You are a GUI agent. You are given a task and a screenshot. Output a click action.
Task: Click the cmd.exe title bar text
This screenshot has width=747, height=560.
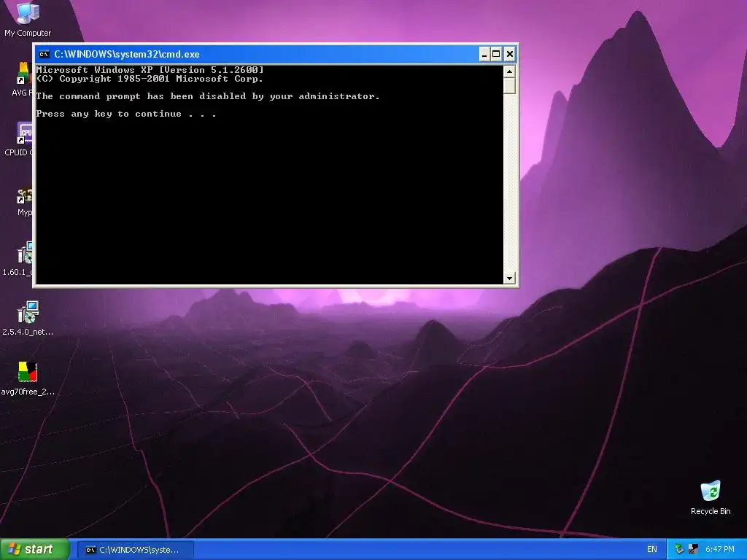[127, 54]
